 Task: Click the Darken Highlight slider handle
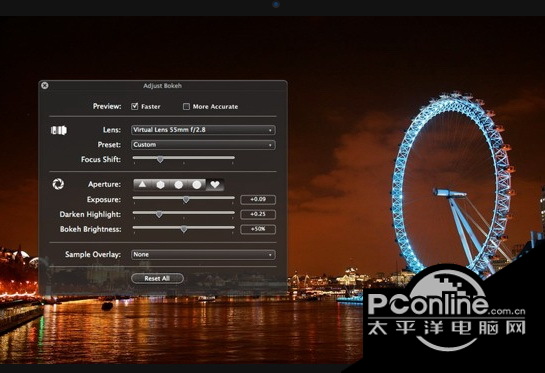point(159,214)
